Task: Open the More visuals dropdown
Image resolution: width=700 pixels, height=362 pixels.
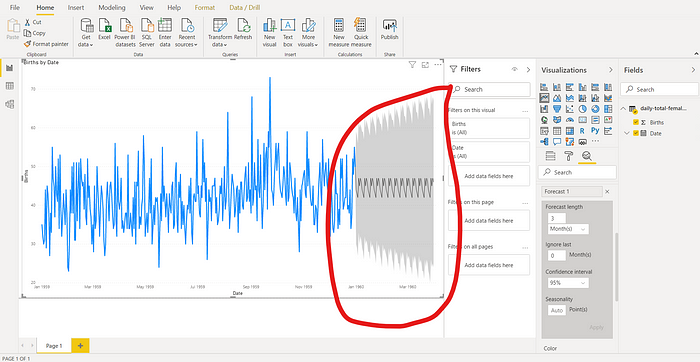Action: 308,33
